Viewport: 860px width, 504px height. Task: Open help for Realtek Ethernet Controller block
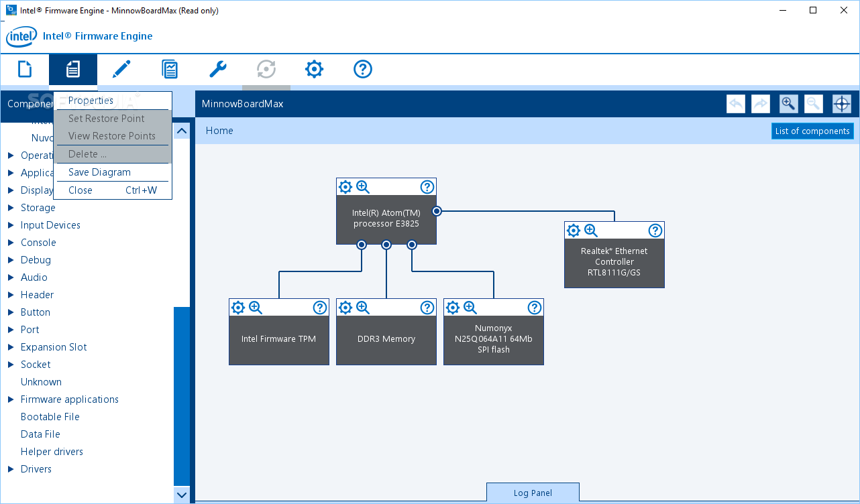655,231
